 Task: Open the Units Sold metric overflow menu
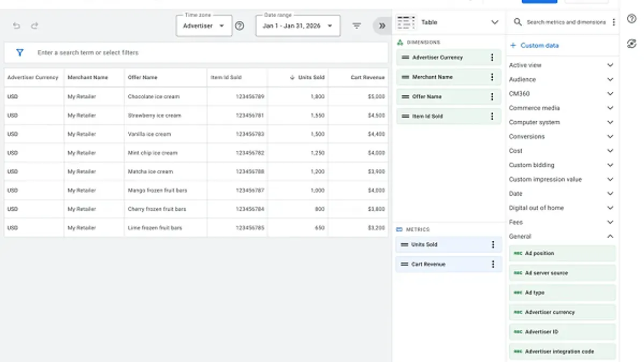[492, 245]
